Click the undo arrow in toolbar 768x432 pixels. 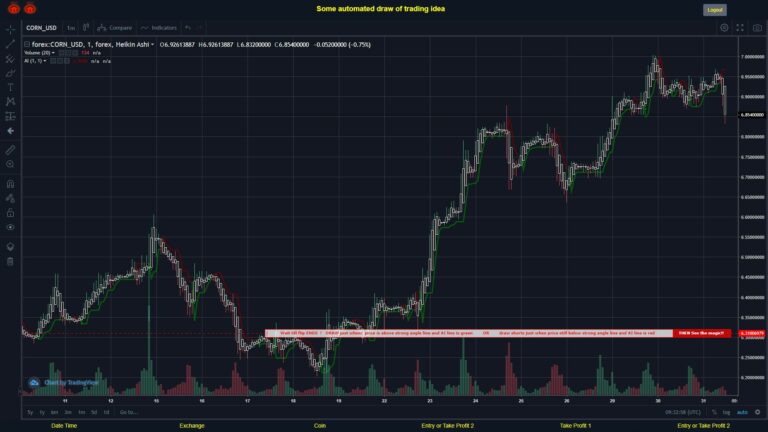pos(188,27)
